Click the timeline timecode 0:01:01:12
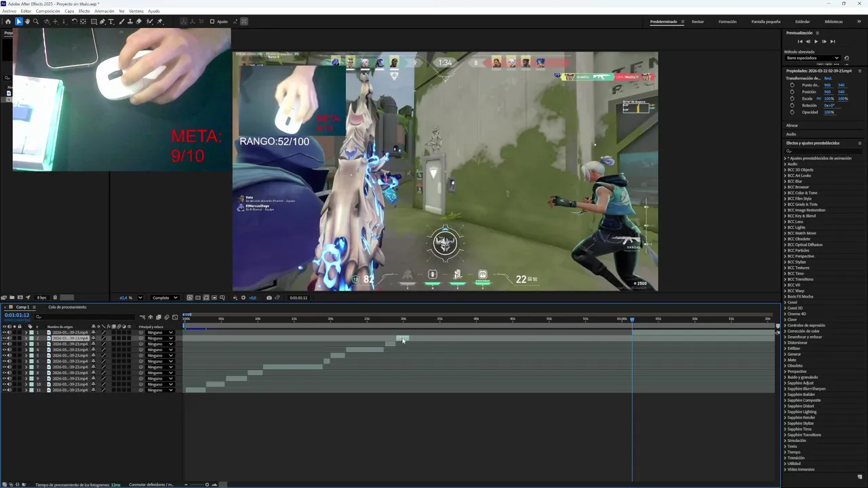The width and height of the screenshot is (868, 488). click(17, 315)
